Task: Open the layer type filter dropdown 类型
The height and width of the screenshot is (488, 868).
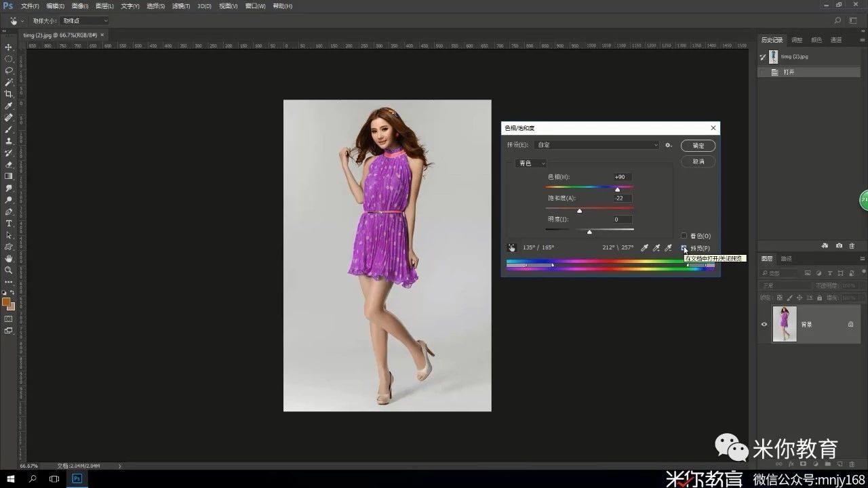Action: (780, 273)
